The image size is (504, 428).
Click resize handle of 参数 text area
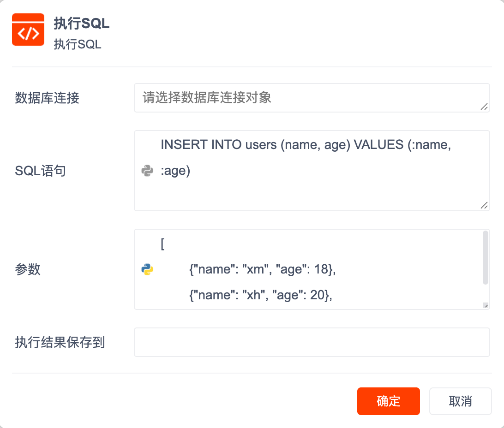click(485, 305)
